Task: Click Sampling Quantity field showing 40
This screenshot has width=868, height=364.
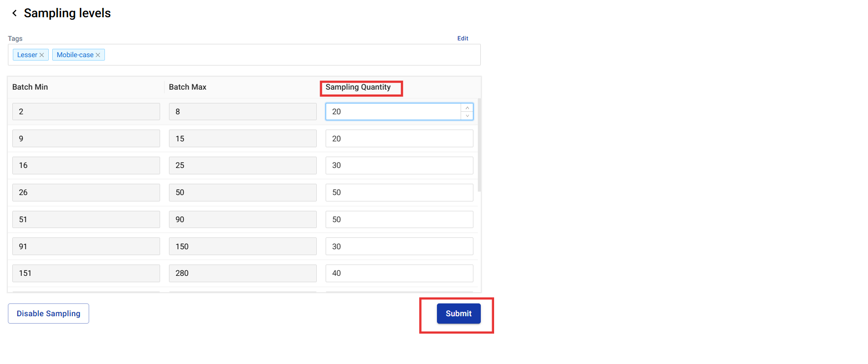Action: click(399, 273)
